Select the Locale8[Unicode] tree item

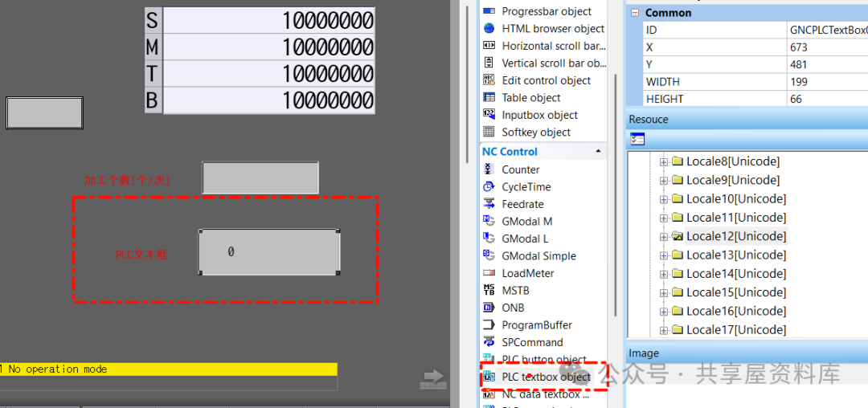click(734, 162)
